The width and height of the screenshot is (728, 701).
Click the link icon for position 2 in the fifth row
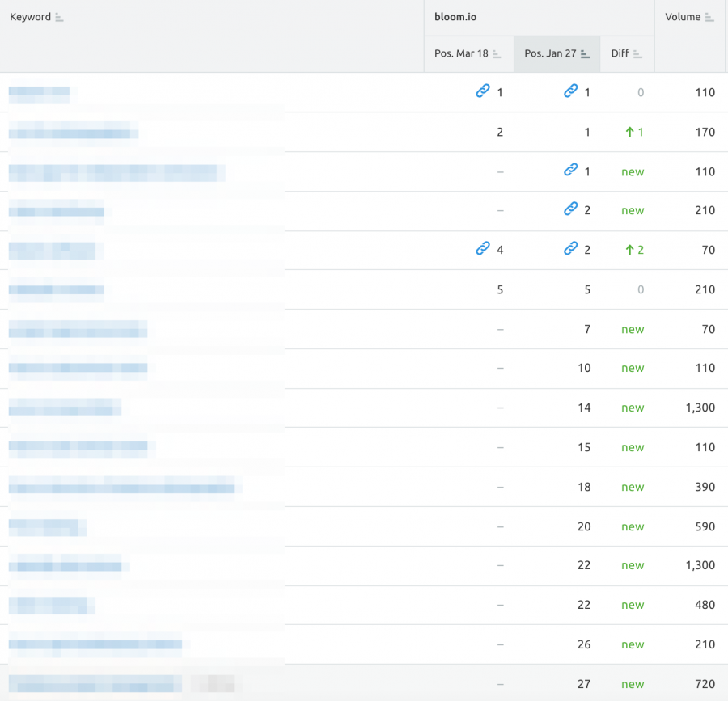[571, 250]
